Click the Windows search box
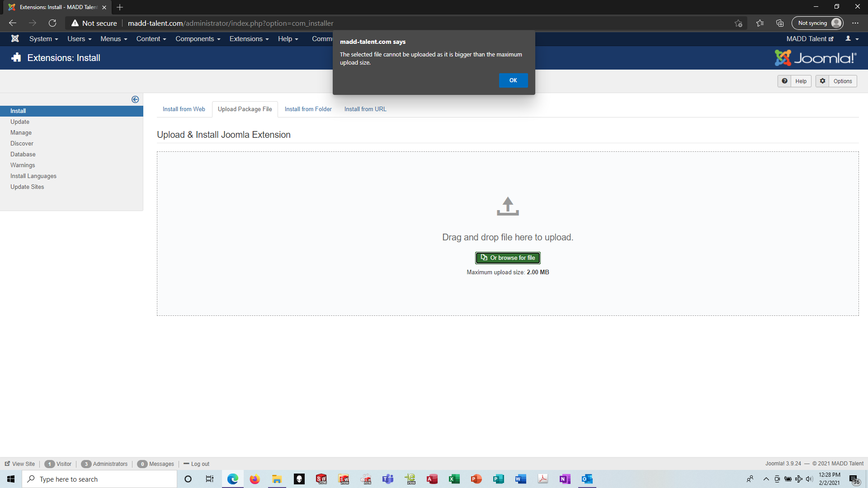The width and height of the screenshot is (868, 488). pos(99,479)
